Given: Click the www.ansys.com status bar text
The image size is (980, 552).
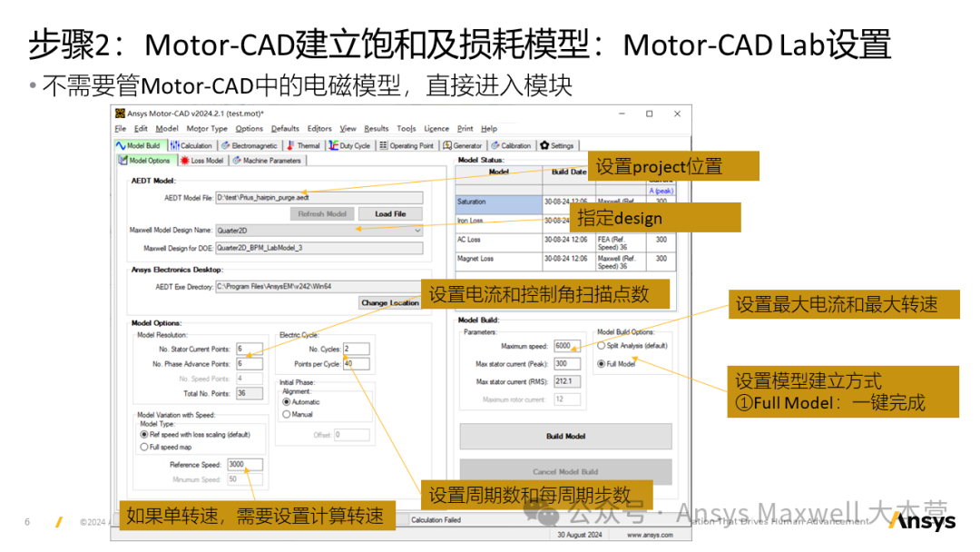Looking at the screenshot, I should point(650,535).
